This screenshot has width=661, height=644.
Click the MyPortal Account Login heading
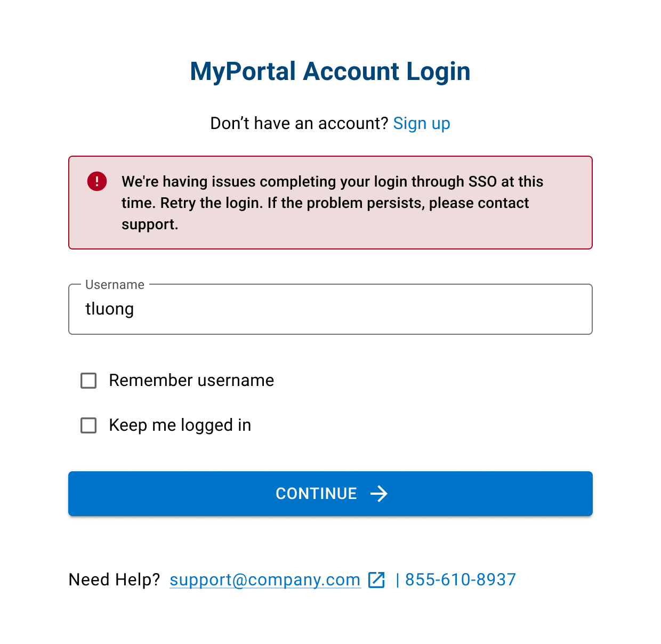point(330,71)
